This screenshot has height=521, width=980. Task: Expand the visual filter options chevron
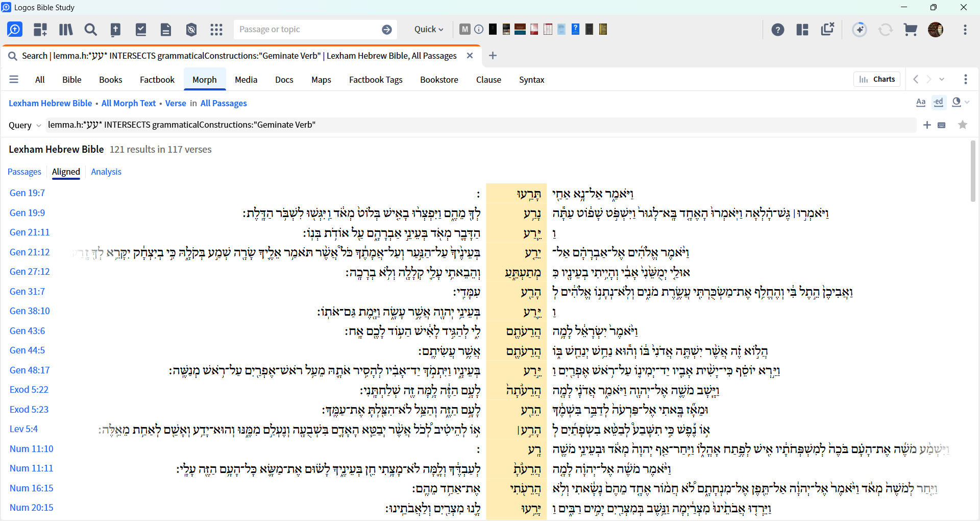click(x=967, y=103)
